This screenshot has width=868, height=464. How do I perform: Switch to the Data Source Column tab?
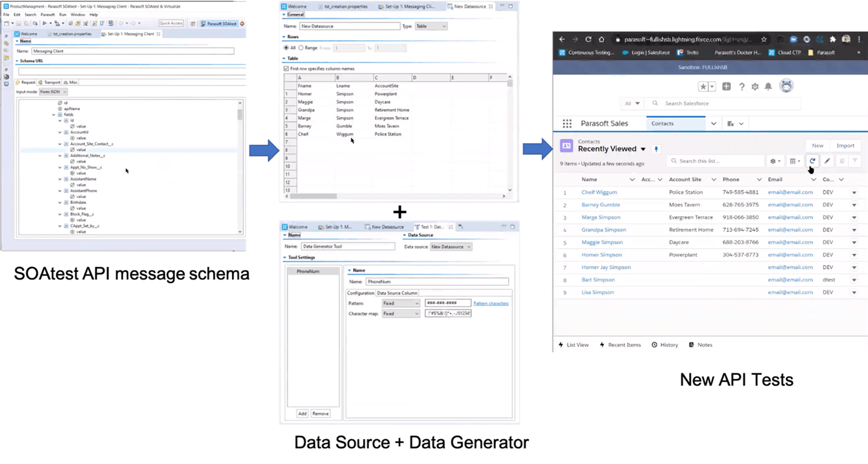[x=397, y=293]
